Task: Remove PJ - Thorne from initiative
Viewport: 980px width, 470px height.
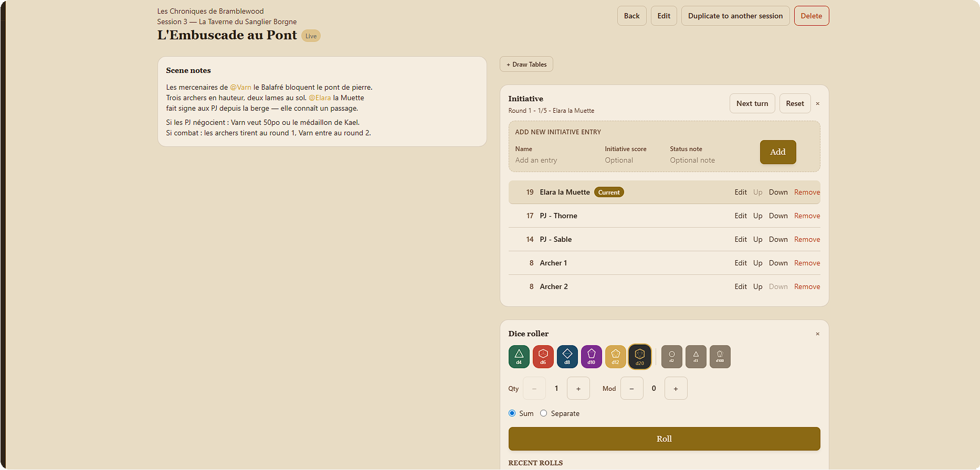Action: (807, 216)
